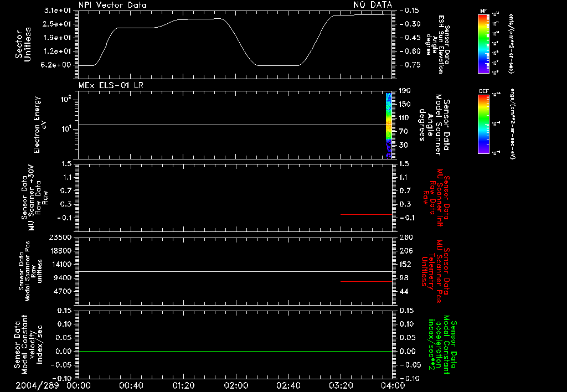Click the '02:00' time tick label
Image resolution: width=567 pixels, height=392 pixels.
click(236, 385)
